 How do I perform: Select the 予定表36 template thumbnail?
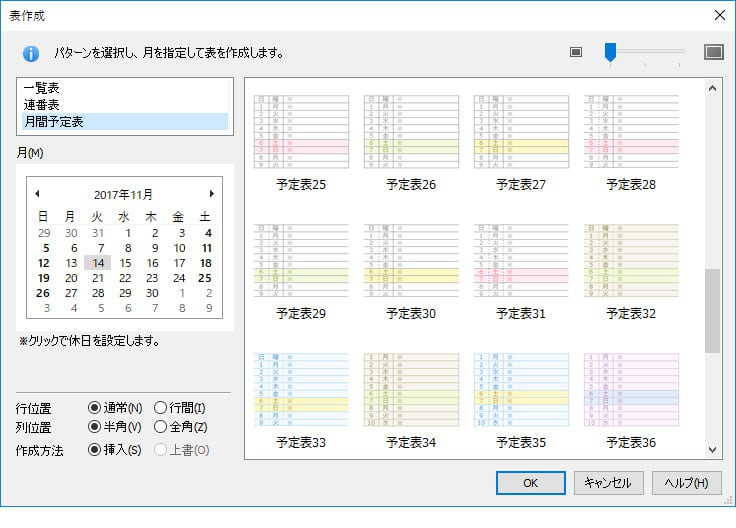pyautogui.click(x=631, y=390)
